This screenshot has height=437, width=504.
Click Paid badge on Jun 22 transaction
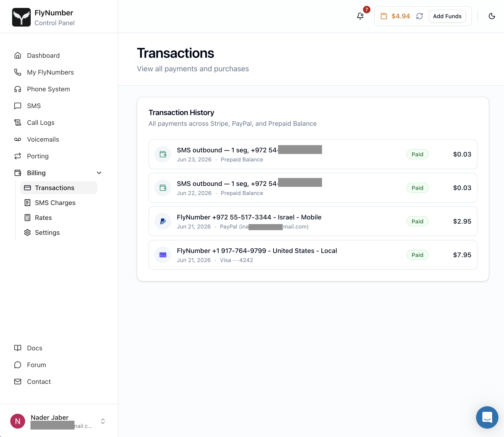coord(417,188)
